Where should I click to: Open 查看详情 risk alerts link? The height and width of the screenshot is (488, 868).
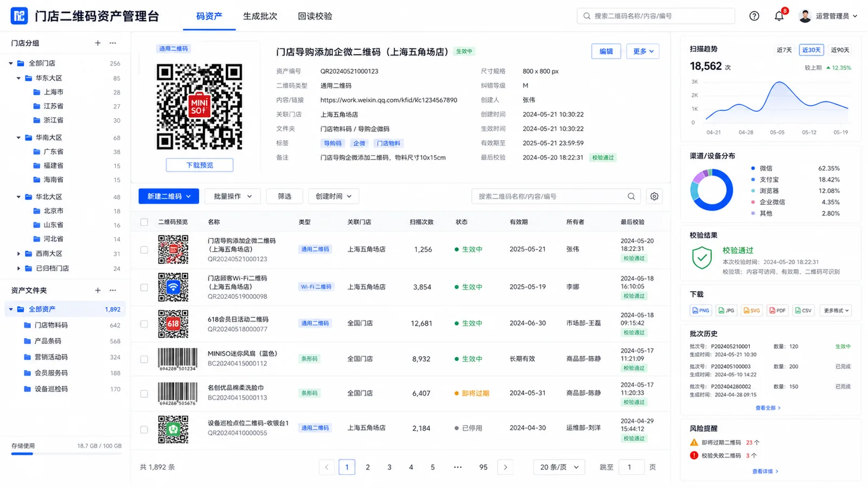[765, 472]
